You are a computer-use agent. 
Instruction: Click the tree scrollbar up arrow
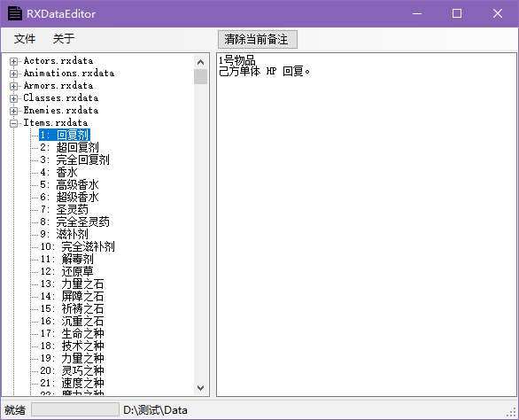(x=200, y=62)
